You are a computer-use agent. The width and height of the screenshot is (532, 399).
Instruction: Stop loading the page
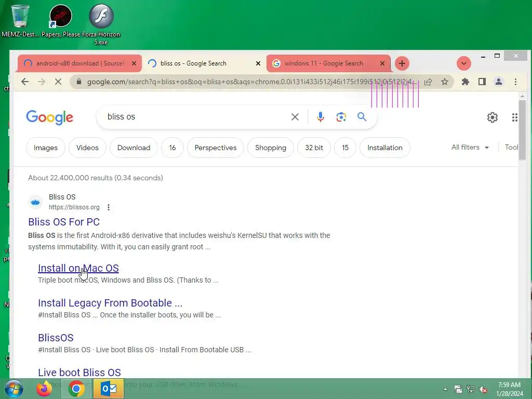pos(58,82)
